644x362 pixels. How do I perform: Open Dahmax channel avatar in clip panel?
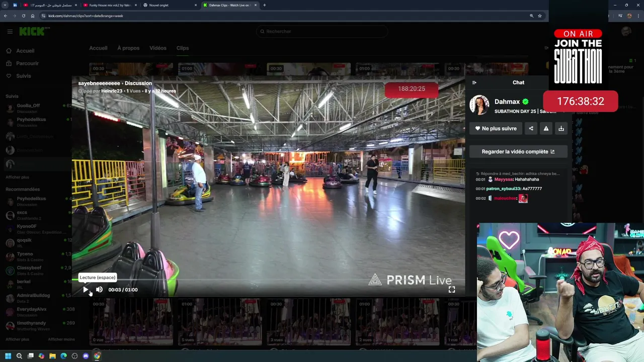click(479, 105)
